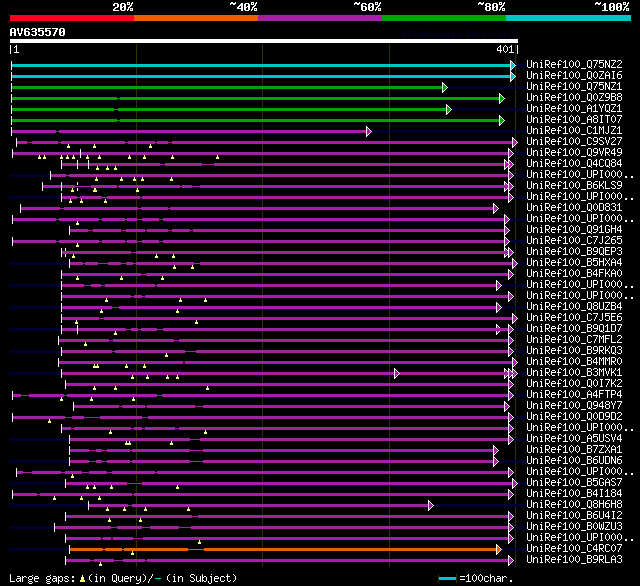640x586 pixels.
Task: Click the purple arrowhead of UniRef100_C1MJZ1 alignment
Action: (x=369, y=131)
